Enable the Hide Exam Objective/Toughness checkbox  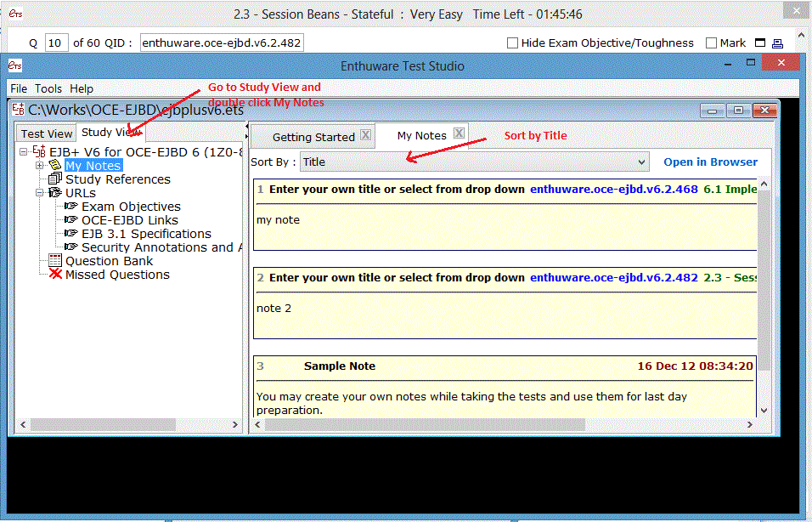pyautogui.click(x=512, y=43)
